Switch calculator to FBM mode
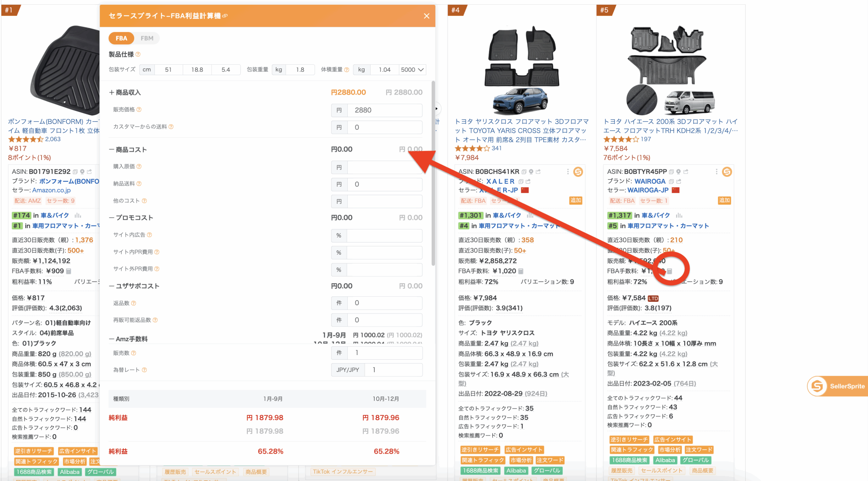Viewport: 868px width, 481px height. [x=147, y=38]
